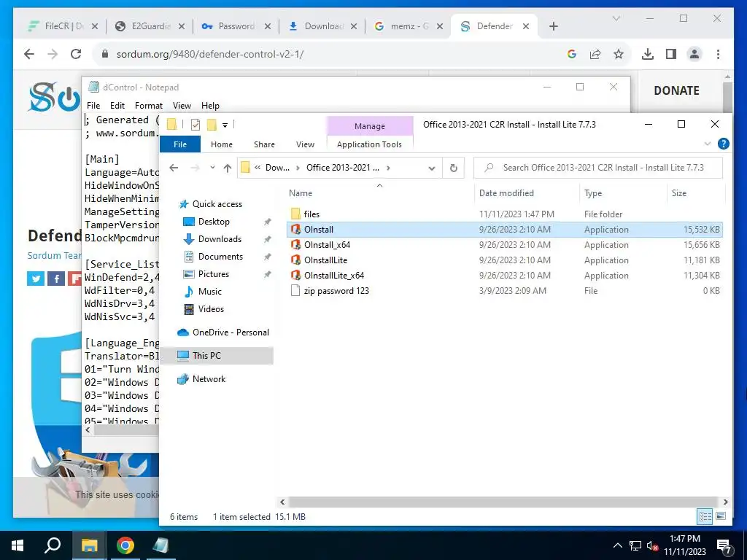Open the files folder icon
Screen dimensions: 747x560
click(295, 214)
